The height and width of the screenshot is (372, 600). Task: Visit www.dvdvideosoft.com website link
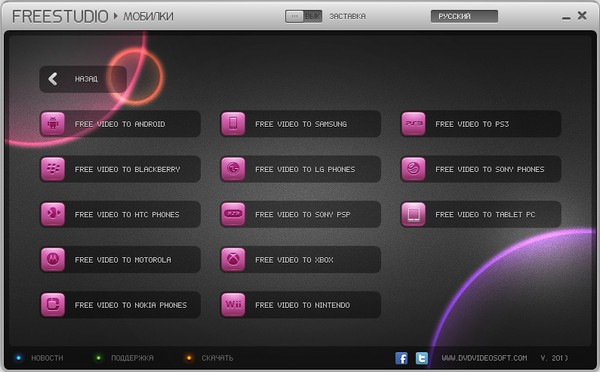(x=484, y=358)
